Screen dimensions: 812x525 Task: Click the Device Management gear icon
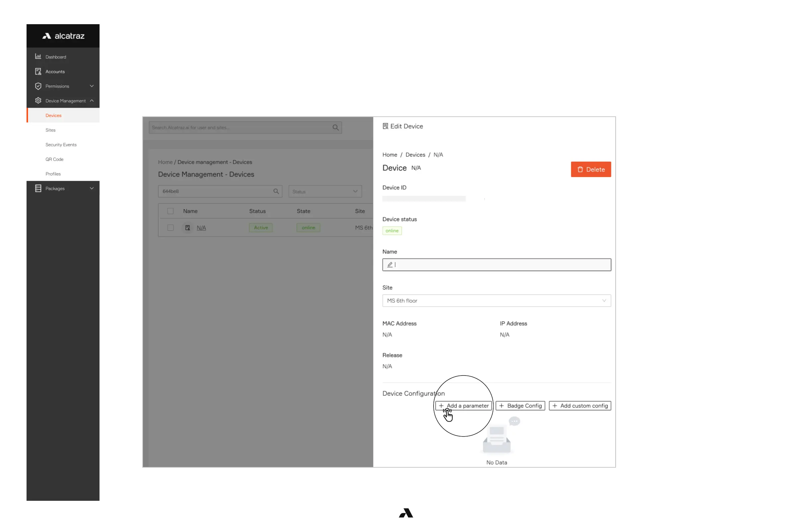tap(38, 100)
